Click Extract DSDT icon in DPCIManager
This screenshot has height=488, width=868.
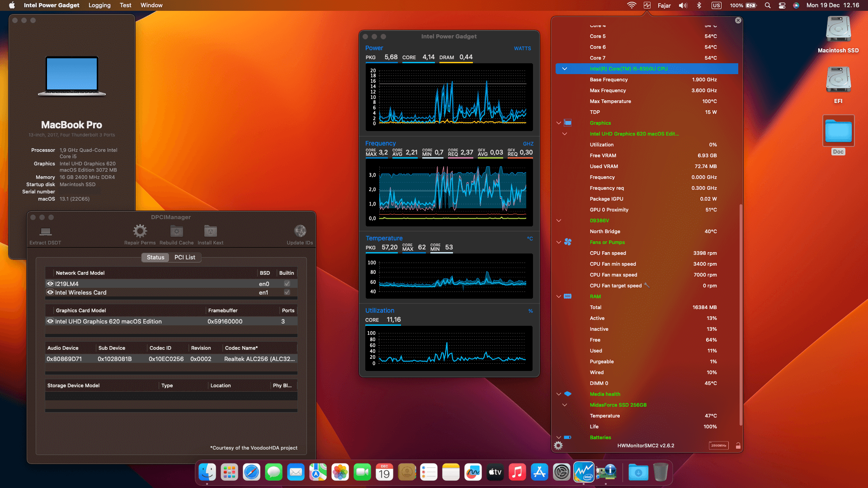click(45, 232)
